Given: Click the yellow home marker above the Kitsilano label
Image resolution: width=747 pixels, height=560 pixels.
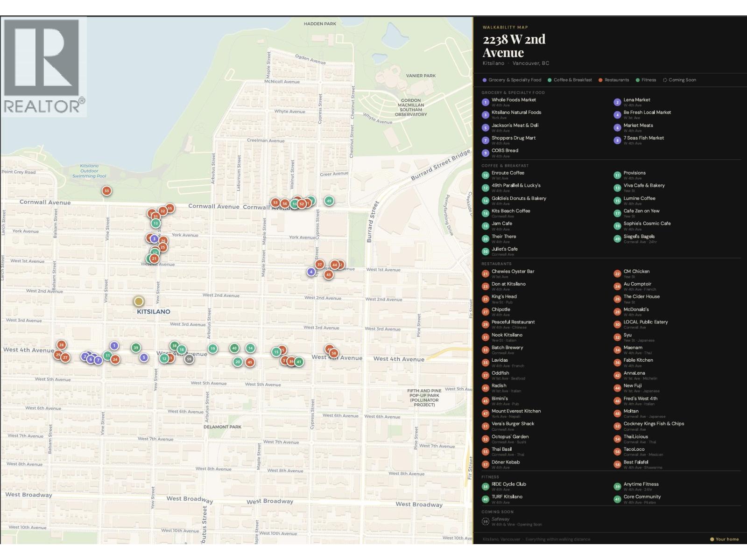Looking at the screenshot, I should 139,301.
